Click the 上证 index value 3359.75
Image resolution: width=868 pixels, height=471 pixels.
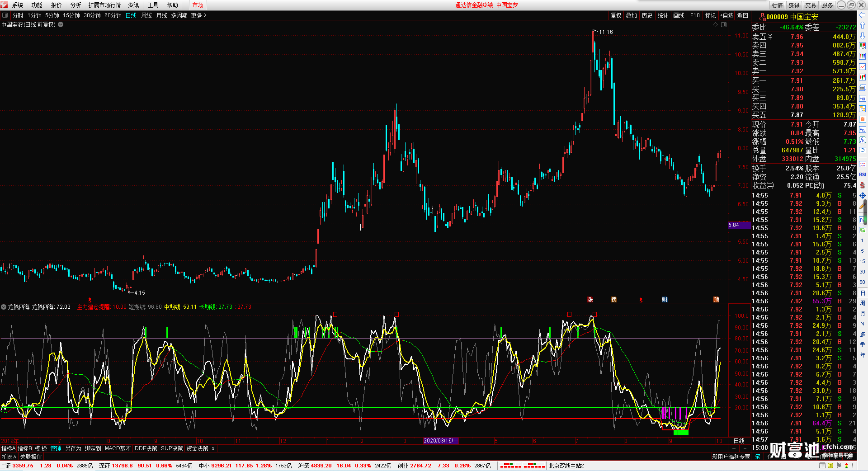(x=23, y=466)
